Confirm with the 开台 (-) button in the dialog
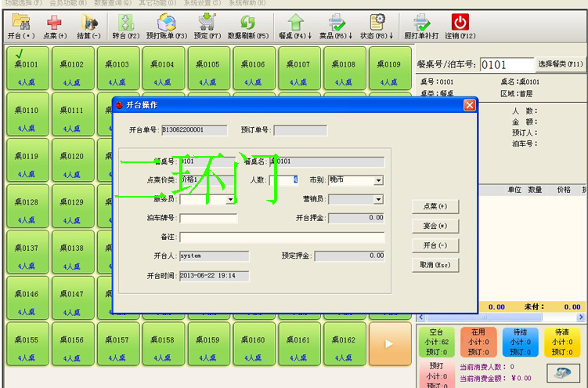The width and height of the screenshot is (588, 388). pos(435,245)
